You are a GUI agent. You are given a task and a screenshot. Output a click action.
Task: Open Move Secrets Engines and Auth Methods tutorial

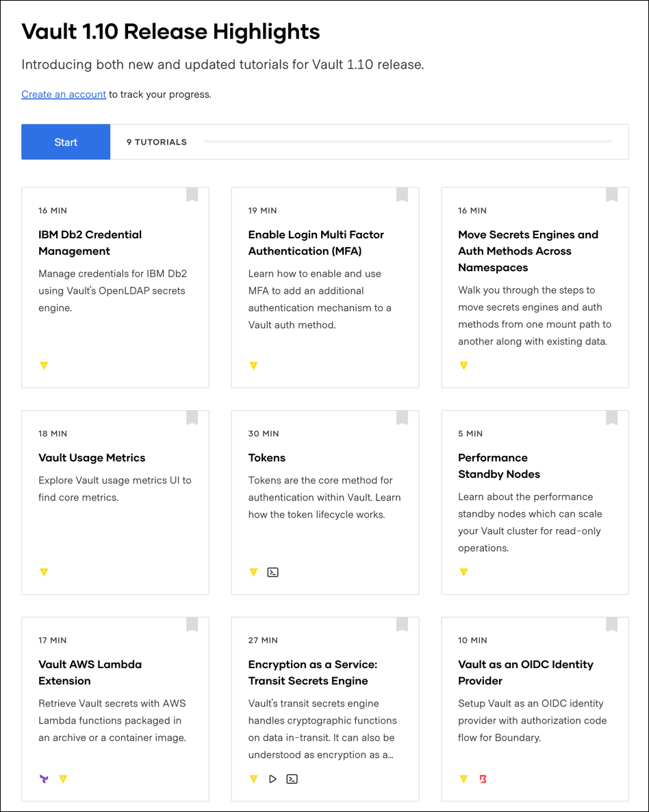click(x=528, y=251)
